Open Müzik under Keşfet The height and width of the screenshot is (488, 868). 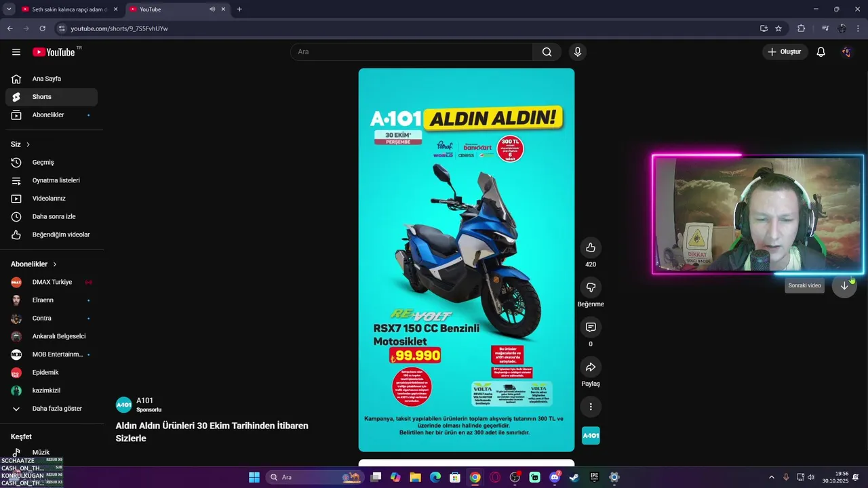coord(52,452)
